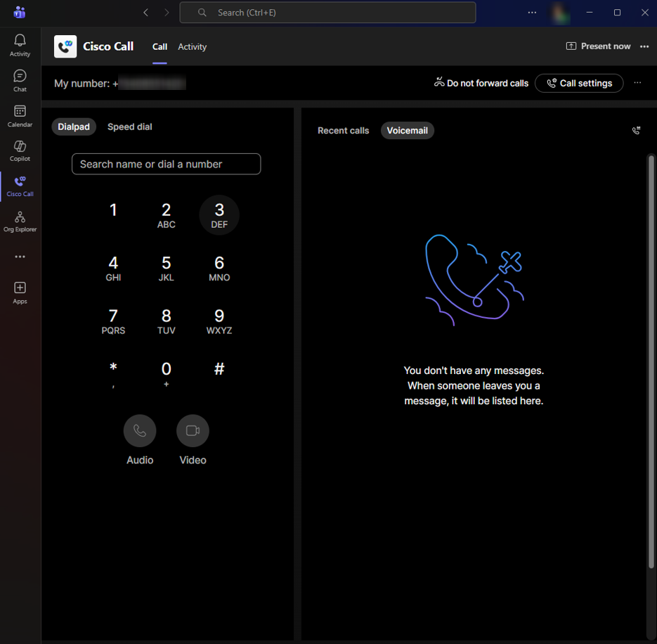
Task: Click the Present now button
Action: (x=598, y=46)
